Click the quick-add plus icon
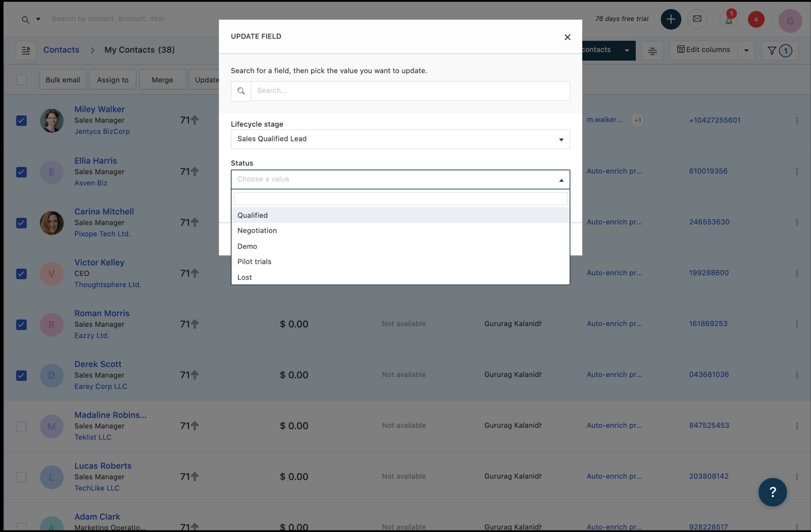 point(670,19)
